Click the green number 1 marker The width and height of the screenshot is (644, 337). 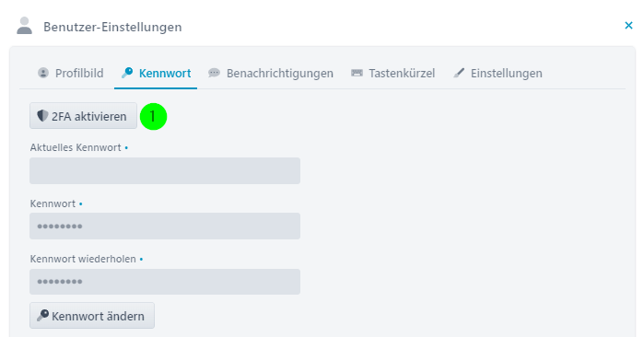(x=154, y=117)
